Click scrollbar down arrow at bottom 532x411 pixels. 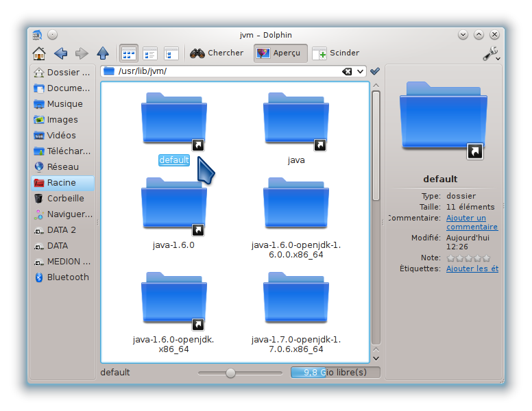[x=376, y=358]
